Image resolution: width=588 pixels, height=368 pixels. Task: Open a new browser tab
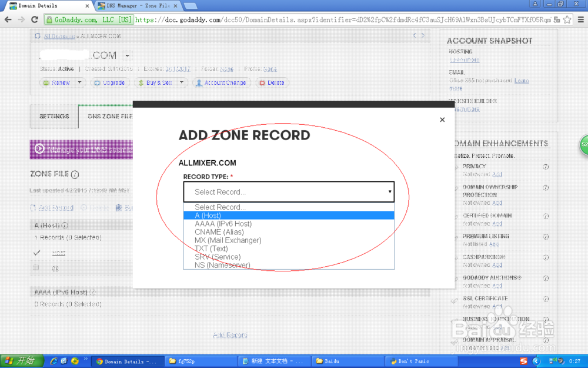tap(191, 6)
